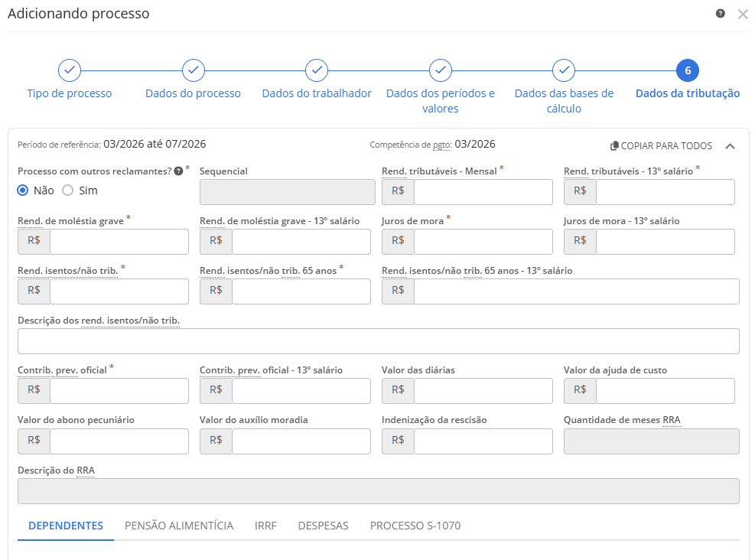Open the 'Processo S-1070' tab
The height and width of the screenshot is (560, 755).
(x=415, y=526)
